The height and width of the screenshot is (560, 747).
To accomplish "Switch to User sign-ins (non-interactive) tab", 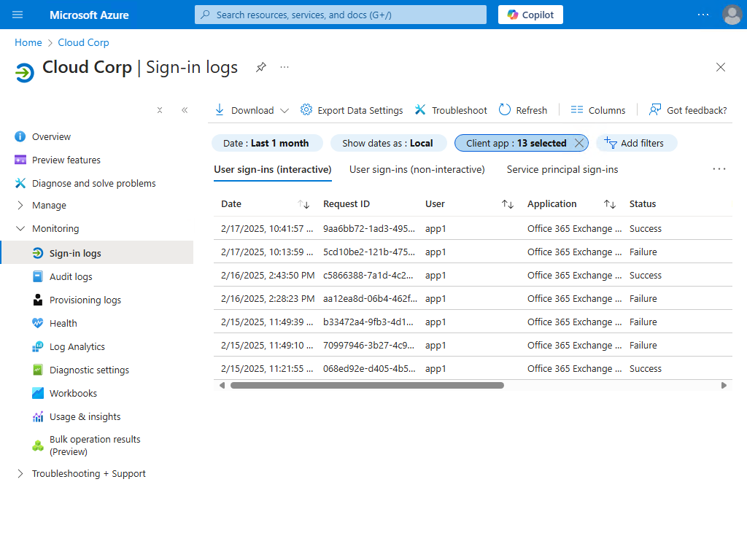I will pos(417,169).
